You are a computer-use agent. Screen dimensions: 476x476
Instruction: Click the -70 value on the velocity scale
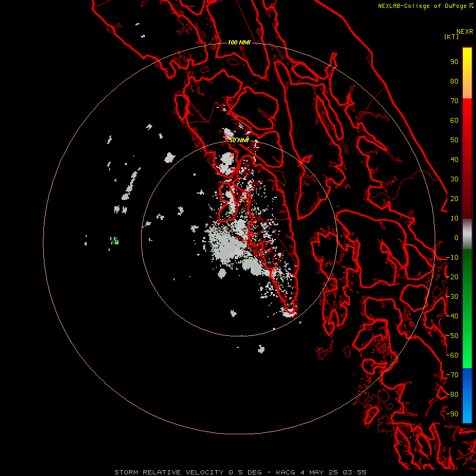coord(452,375)
